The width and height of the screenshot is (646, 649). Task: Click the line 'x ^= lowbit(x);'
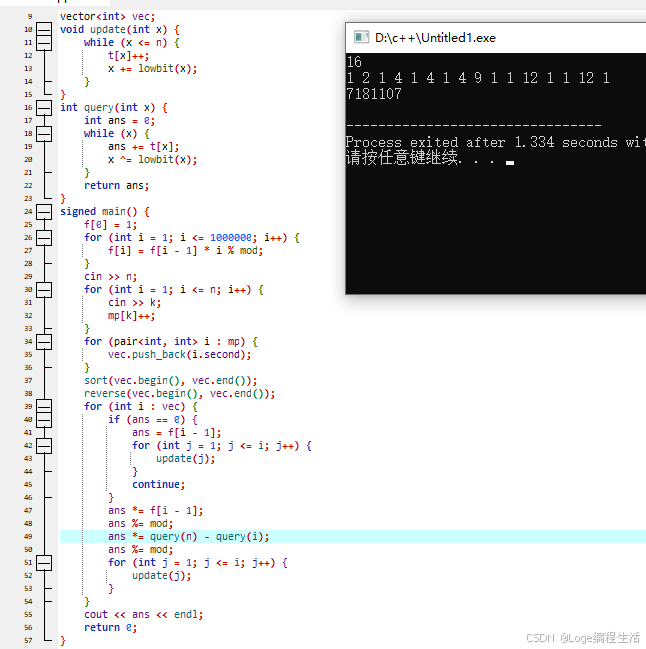153,159
